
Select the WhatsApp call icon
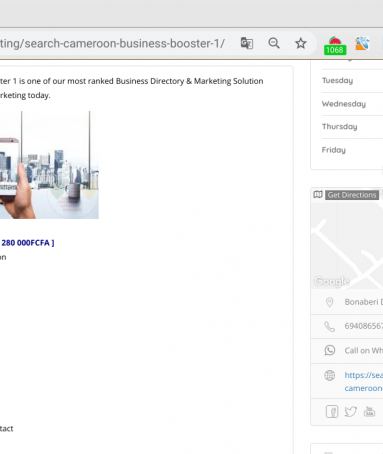pyautogui.click(x=330, y=350)
